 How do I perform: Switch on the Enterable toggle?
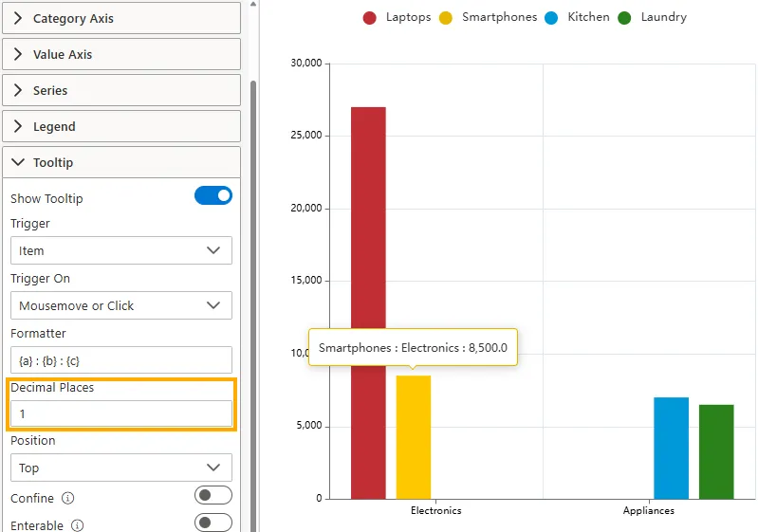click(213, 523)
